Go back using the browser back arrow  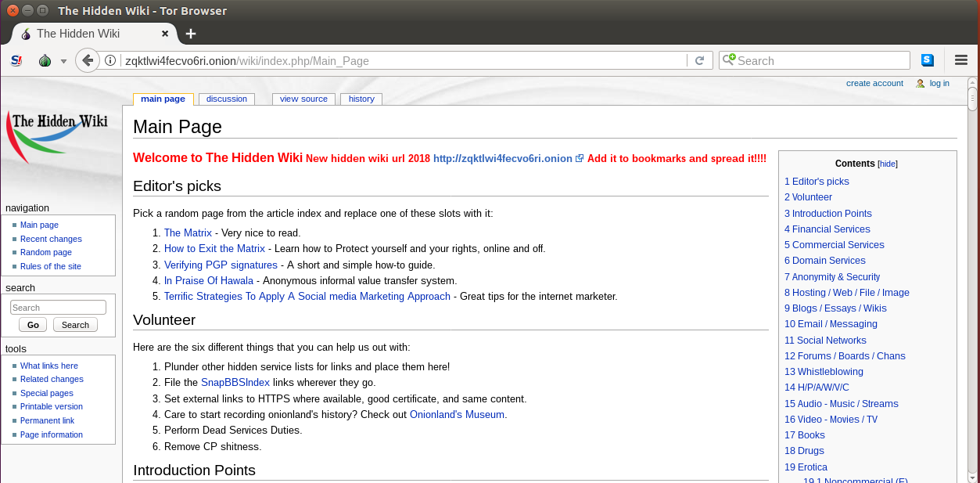[x=88, y=60]
